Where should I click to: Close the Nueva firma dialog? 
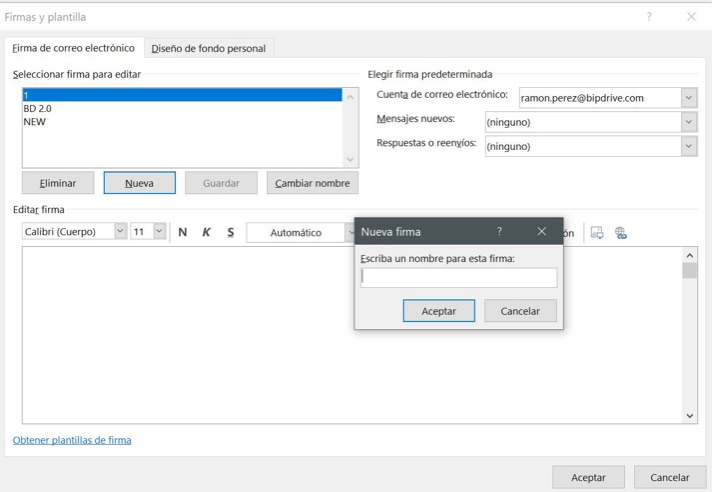coord(541,231)
